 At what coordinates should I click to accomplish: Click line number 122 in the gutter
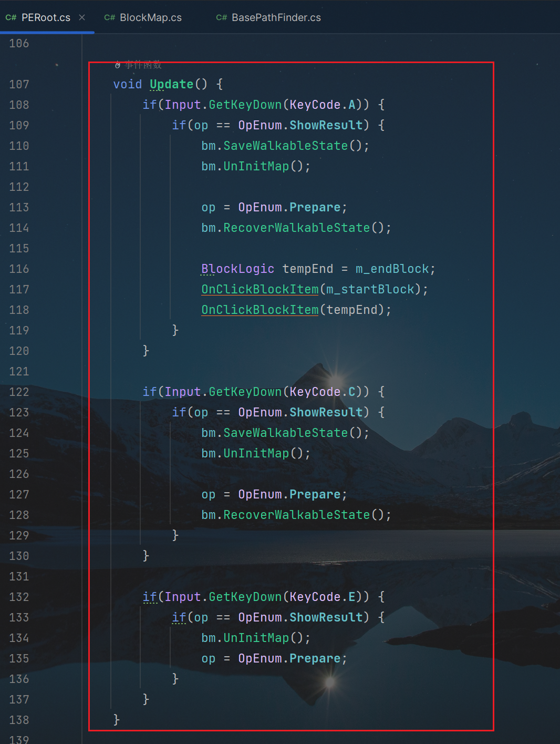pos(19,392)
